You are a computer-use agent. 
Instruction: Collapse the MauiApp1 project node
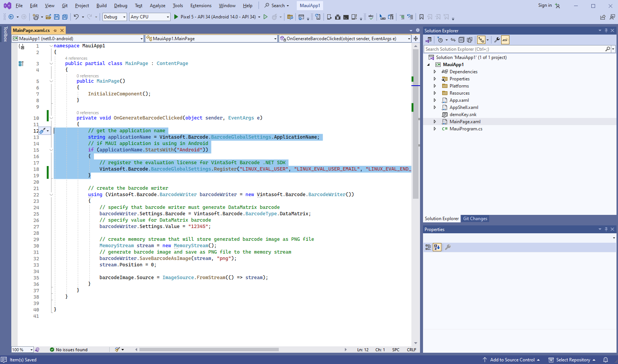point(428,65)
